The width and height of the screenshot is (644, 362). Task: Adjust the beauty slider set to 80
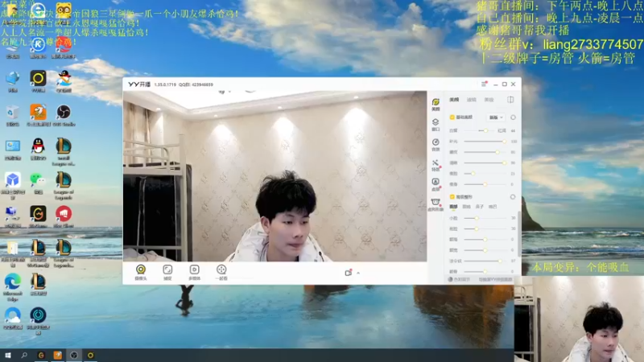(485, 152)
